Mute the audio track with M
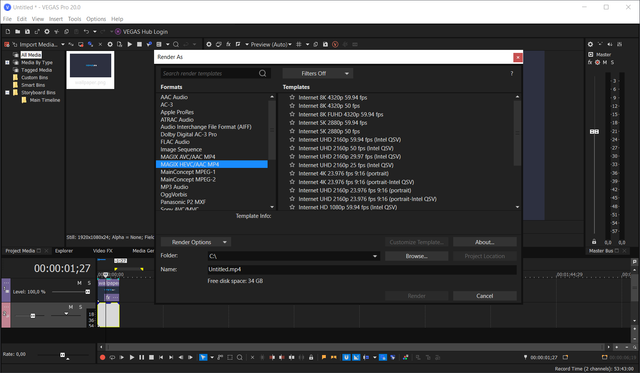 (71, 307)
